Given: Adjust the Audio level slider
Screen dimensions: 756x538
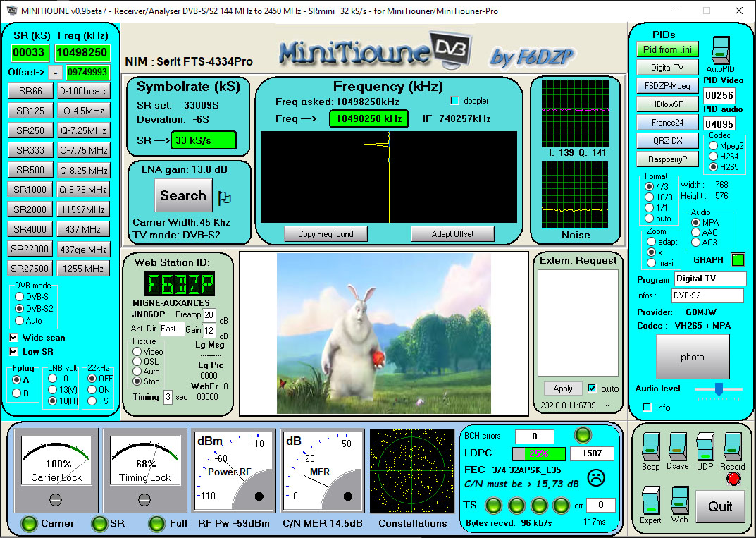Looking at the screenshot, I should [719, 389].
